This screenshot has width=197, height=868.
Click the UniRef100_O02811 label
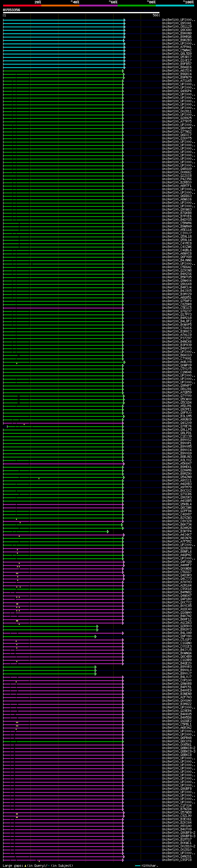tap(177, 111)
